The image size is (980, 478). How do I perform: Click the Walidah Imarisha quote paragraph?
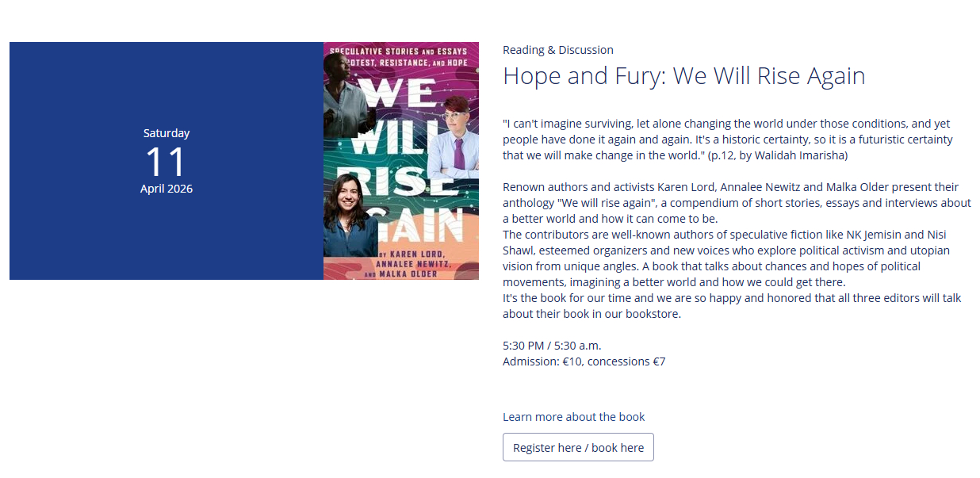click(727, 140)
